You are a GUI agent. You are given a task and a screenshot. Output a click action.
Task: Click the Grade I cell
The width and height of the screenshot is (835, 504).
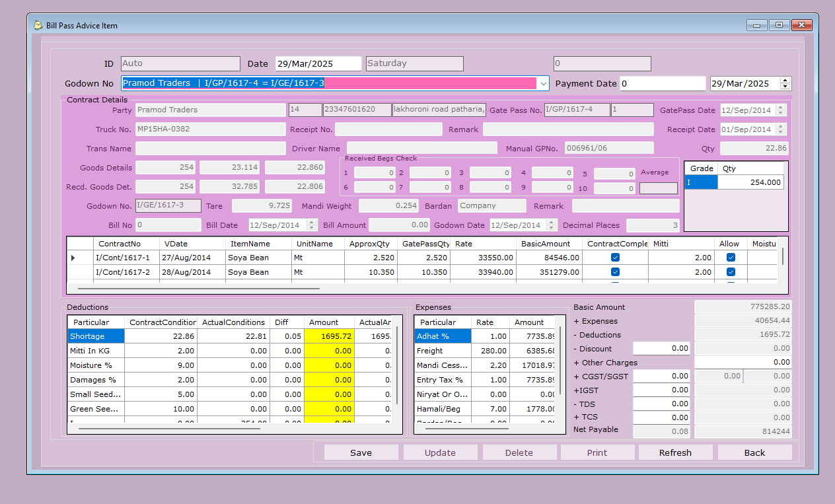(x=701, y=182)
